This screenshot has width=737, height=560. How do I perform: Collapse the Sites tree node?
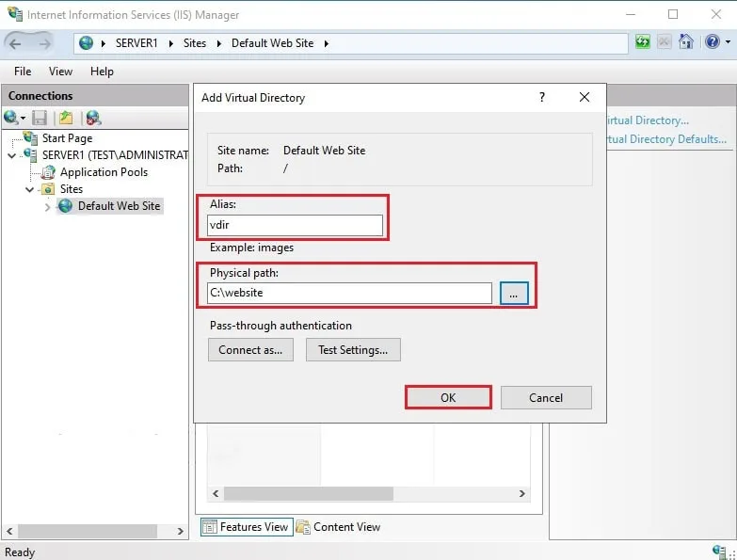click(29, 190)
